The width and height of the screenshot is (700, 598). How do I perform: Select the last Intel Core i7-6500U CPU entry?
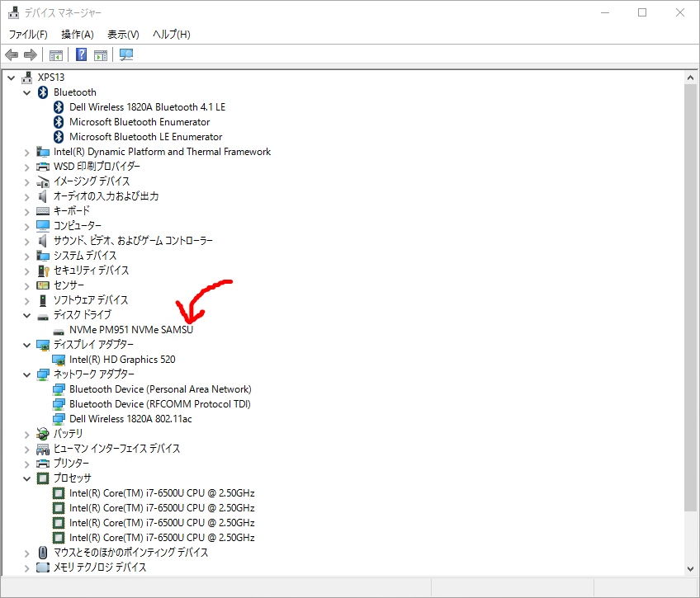point(162,537)
